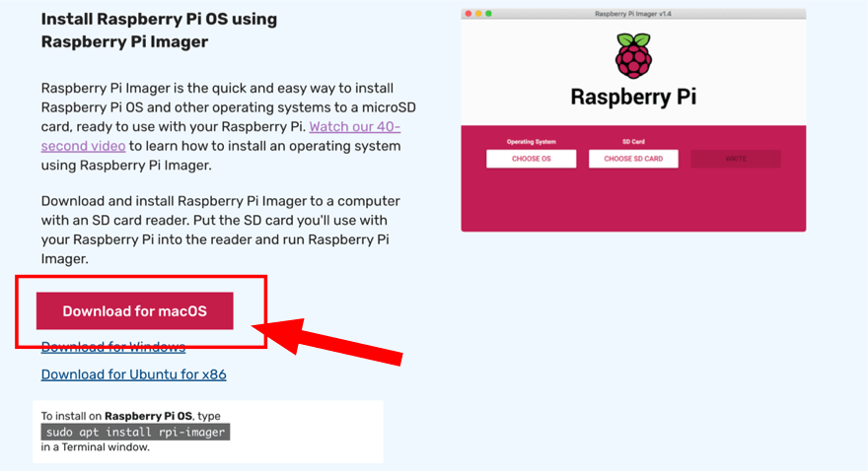Click the Imager application screenshot thumbnail

pyautogui.click(x=633, y=120)
